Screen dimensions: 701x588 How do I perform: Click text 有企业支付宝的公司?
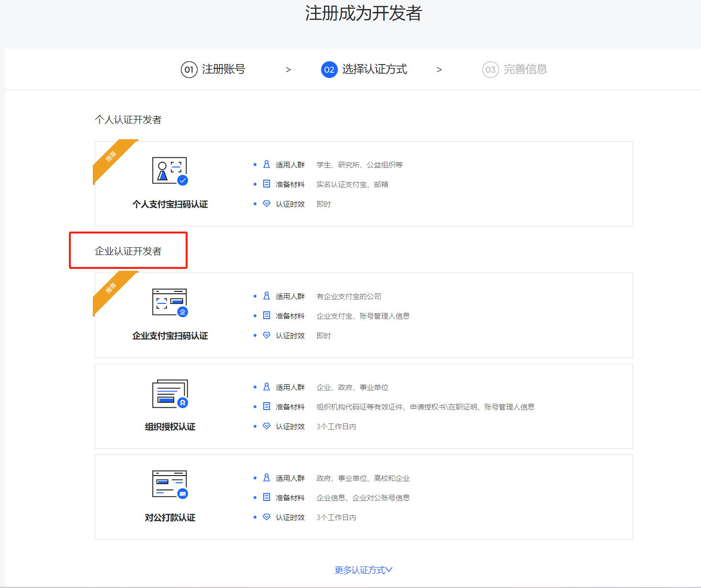click(x=349, y=296)
